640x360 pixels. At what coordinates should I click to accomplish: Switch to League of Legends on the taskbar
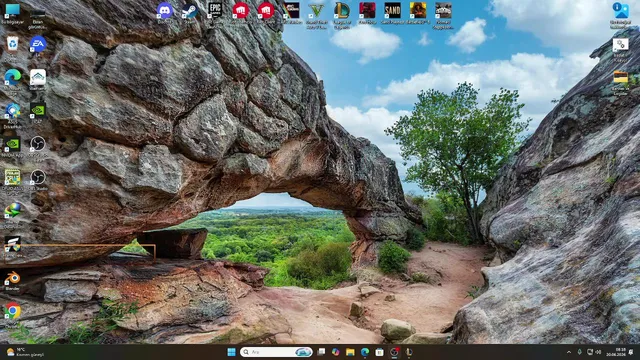click(x=409, y=352)
